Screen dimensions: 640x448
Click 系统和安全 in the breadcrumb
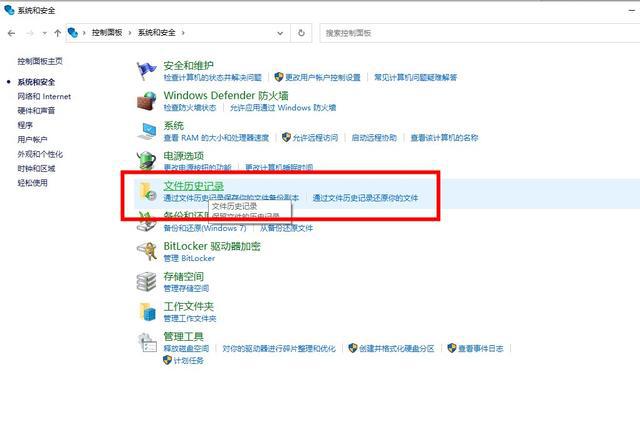[156, 33]
